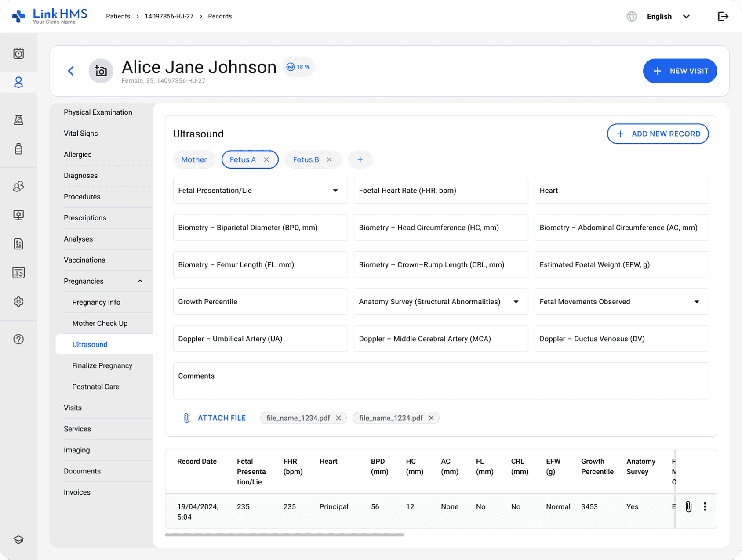Screen dimensions: 742x560
Task: Click the table's horizontal scrollbar
Action: click(x=284, y=535)
